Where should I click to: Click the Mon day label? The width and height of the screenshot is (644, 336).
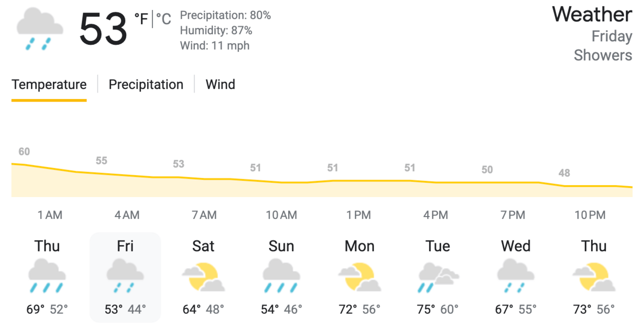(359, 246)
